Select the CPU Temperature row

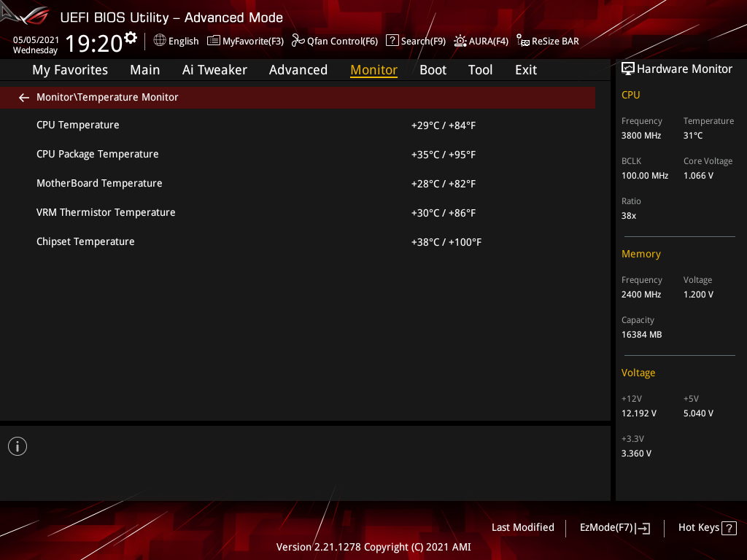tap(298, 125)
